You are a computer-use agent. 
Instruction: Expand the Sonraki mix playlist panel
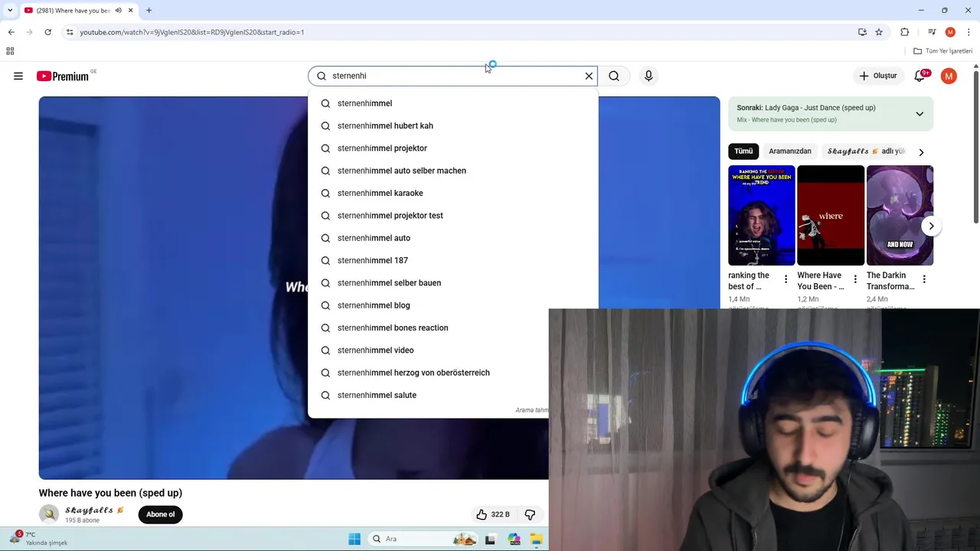tap(920, 114)
